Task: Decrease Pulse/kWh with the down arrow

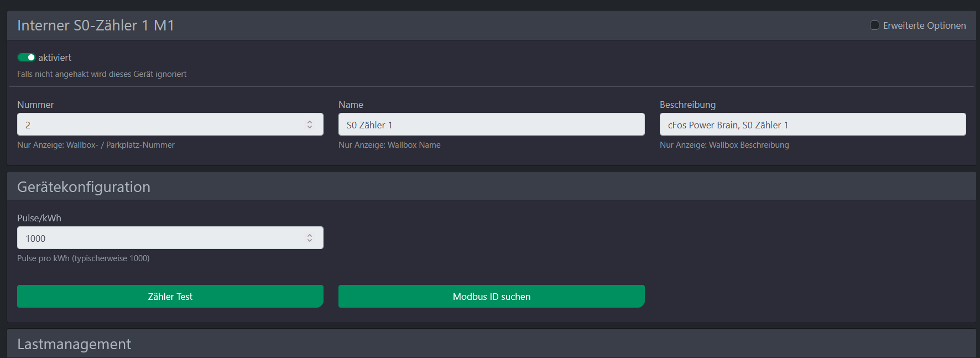Action: point(310,241)
